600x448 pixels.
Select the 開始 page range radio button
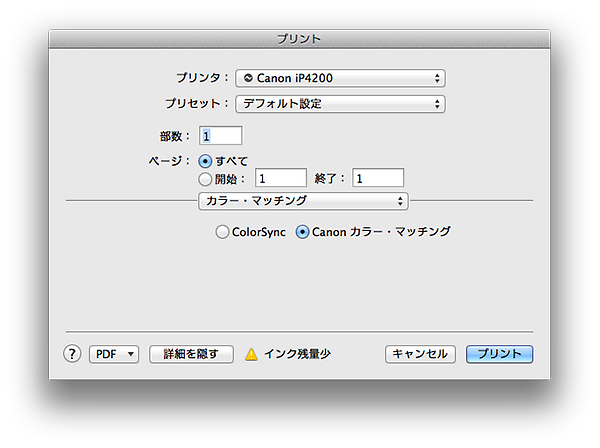205,179
